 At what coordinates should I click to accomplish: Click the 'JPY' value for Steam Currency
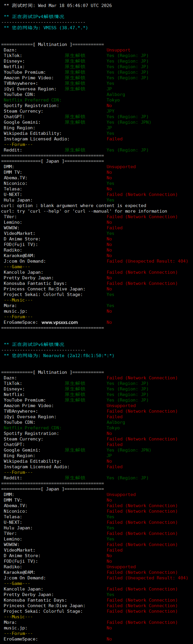pos(111,111)
